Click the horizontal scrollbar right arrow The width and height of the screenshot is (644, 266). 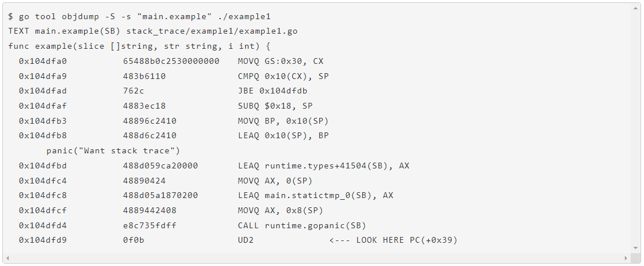point(625,257)
